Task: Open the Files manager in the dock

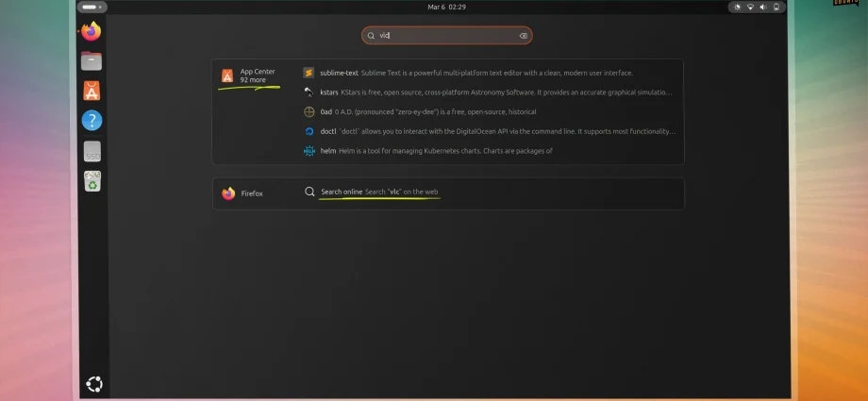Action: (92, 61)
